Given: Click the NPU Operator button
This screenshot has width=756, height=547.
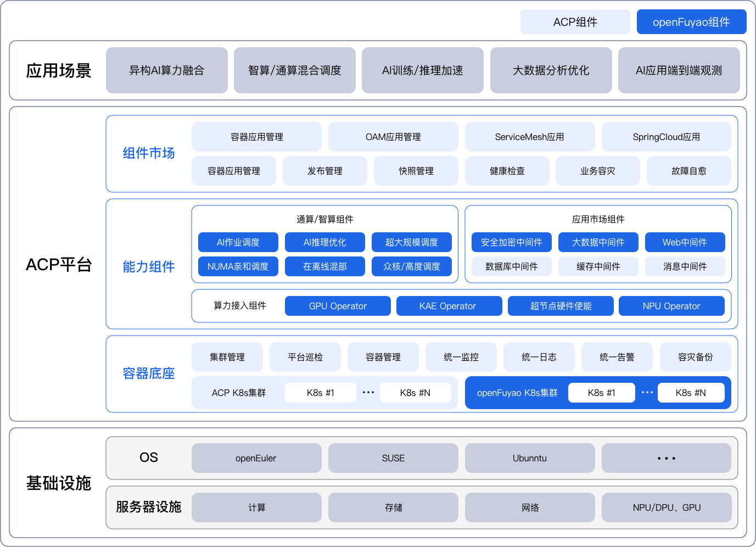Looking at the screenshot, I should (x=671, y=306).
